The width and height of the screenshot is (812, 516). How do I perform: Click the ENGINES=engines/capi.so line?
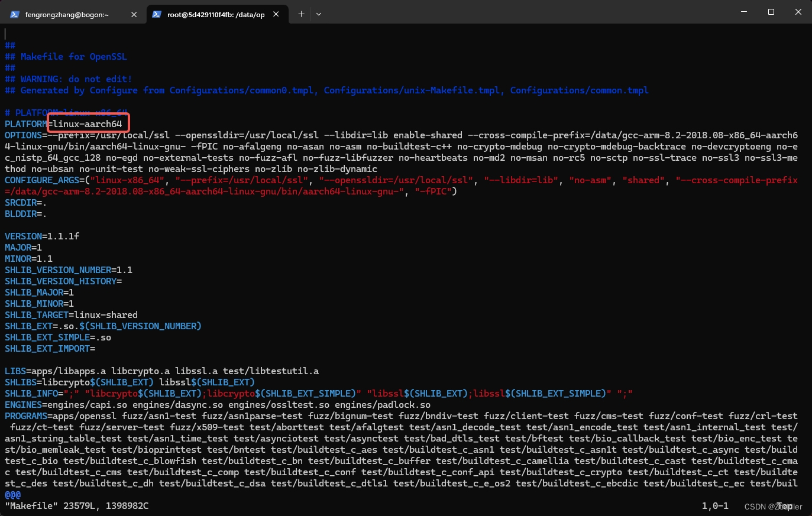pyautogui.click(x=218, y=405)
